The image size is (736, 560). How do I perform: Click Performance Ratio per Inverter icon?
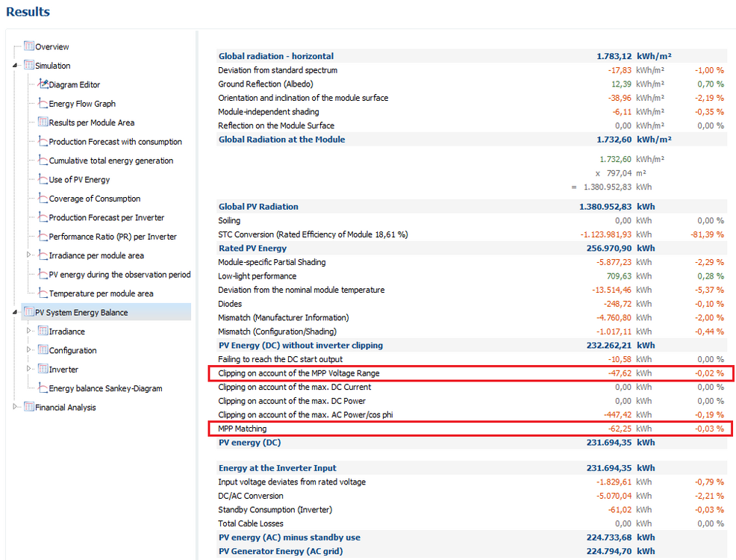43,236
